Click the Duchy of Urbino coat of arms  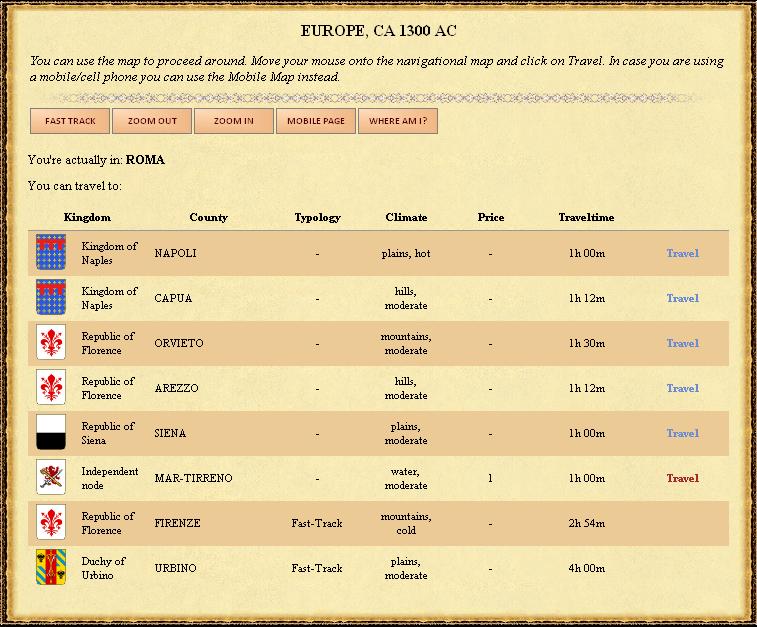pyautogui.click(x=51, y=568)
